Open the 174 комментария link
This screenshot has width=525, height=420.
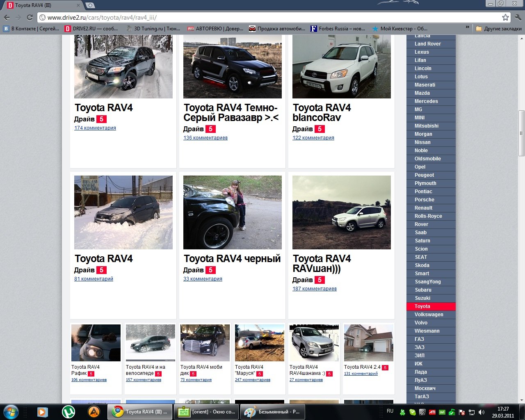pyautogui.click(x=95, y=128)
